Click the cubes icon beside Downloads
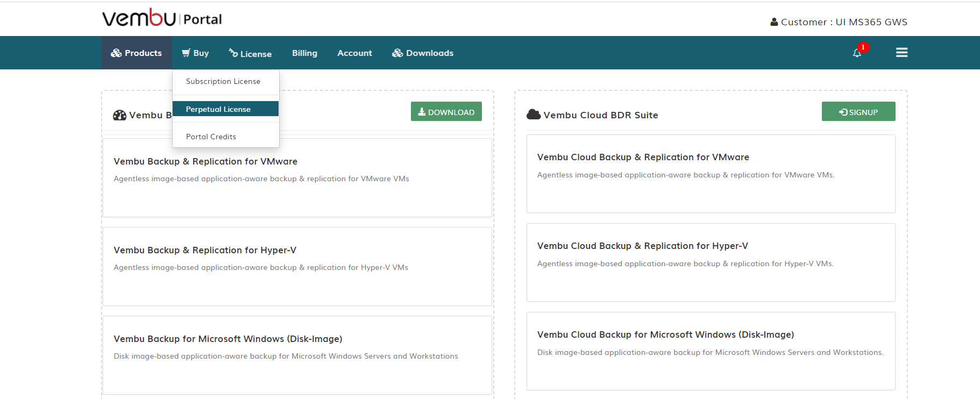The height and width of the screenshot is (399, 980). click(x=397, y=53)
